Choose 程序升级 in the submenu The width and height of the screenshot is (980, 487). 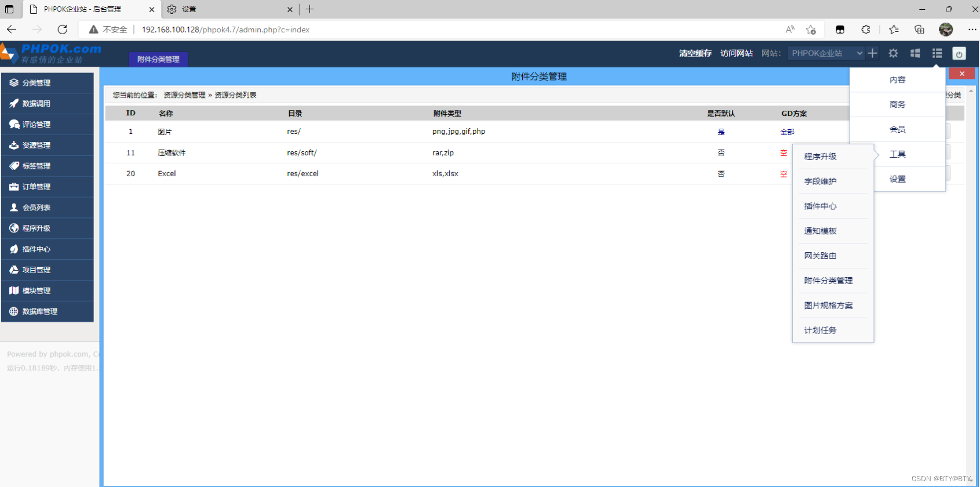coord(833,157)
